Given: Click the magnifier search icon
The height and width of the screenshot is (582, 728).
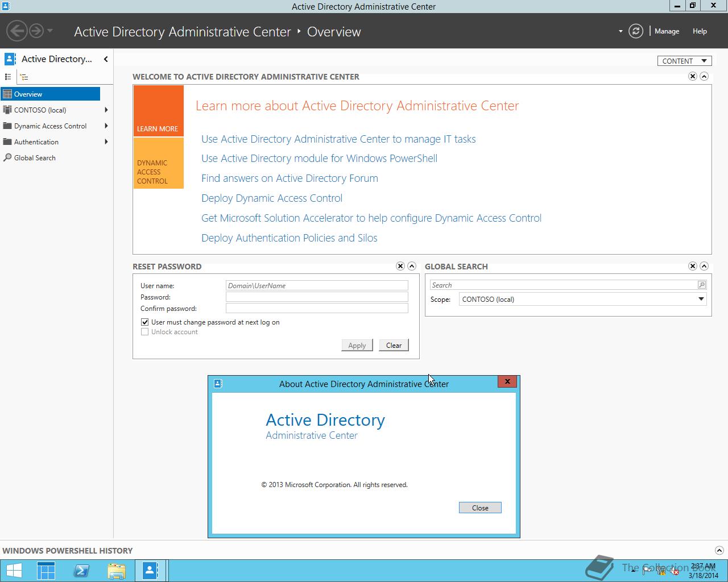Looking at the screenshot, I should pyautogui.click(x=702, y=285).
